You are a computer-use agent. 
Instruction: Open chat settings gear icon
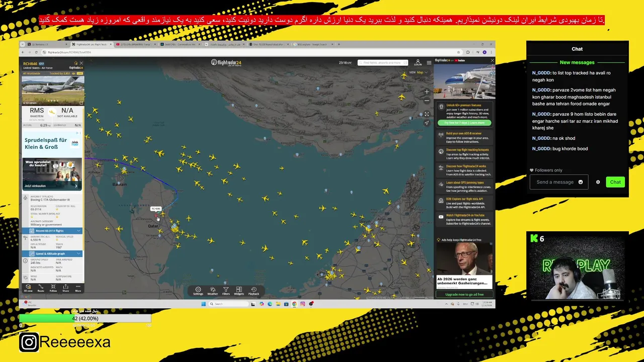coord(598,182)
